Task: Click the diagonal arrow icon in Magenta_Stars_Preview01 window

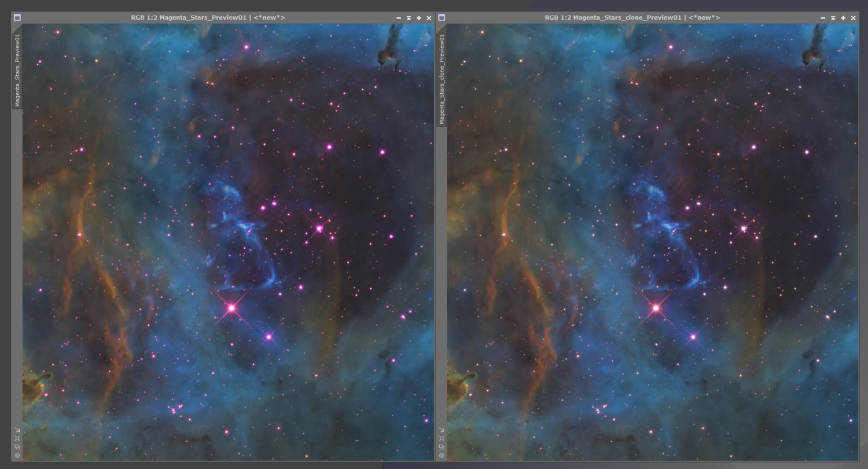Action: click(17, 430)
